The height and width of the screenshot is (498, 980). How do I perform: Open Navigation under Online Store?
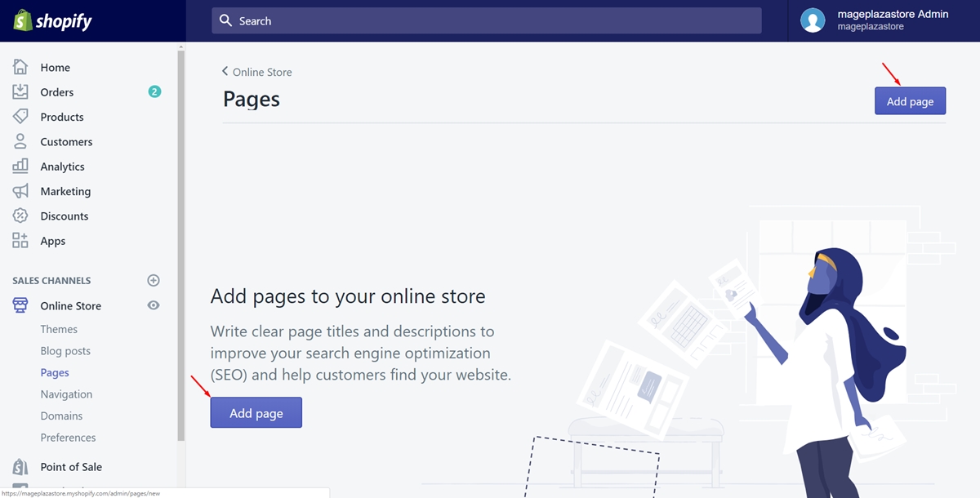coord(66,394)
